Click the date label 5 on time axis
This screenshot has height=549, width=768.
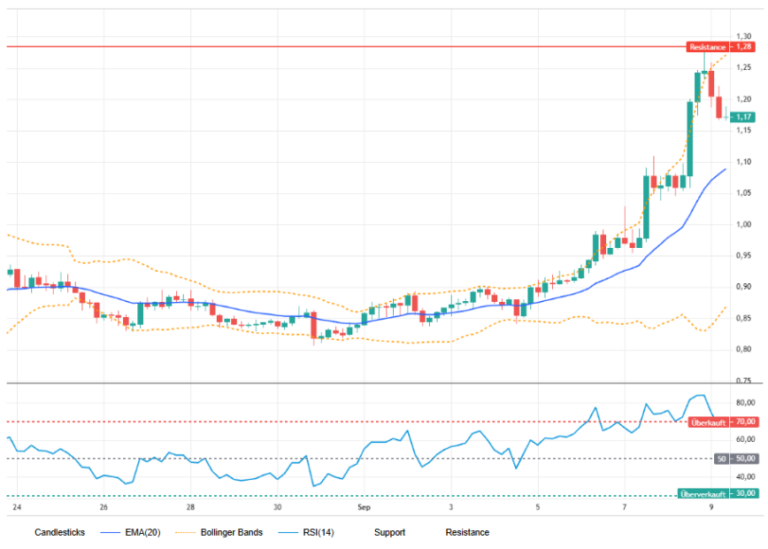click(x=538, y=507)
